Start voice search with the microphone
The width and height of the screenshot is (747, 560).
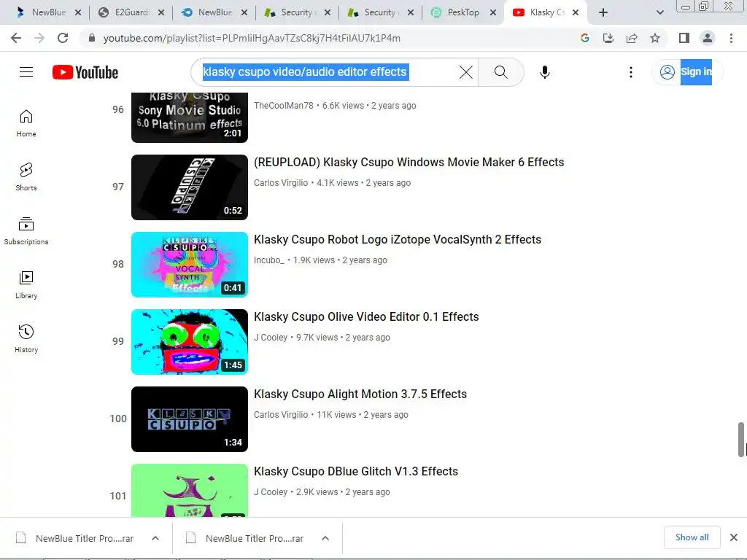545,72
